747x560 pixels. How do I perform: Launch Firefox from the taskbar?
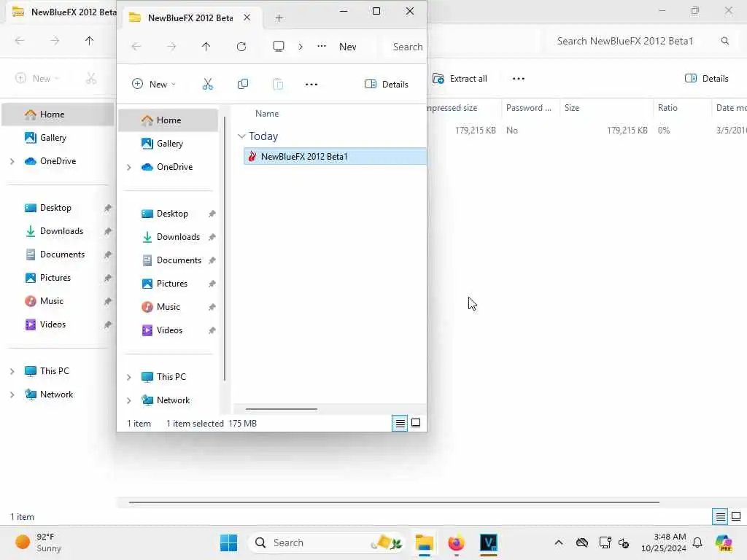[457, 542]
